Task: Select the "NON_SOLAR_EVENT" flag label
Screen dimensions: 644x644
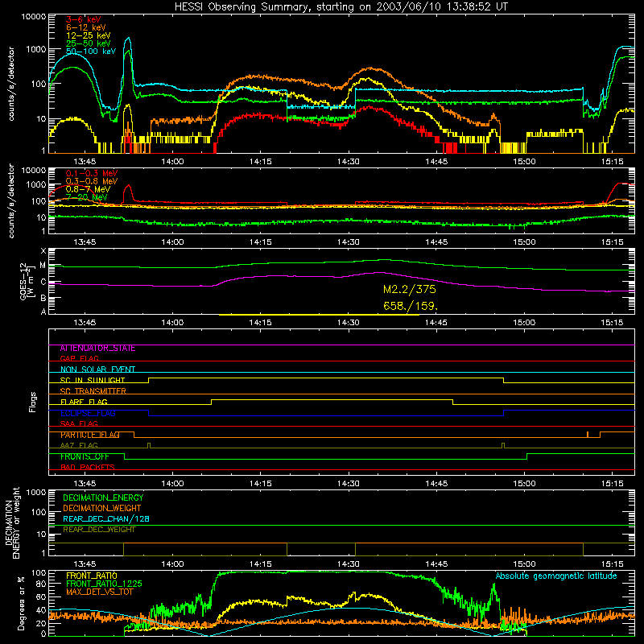Action: (97, 369)
